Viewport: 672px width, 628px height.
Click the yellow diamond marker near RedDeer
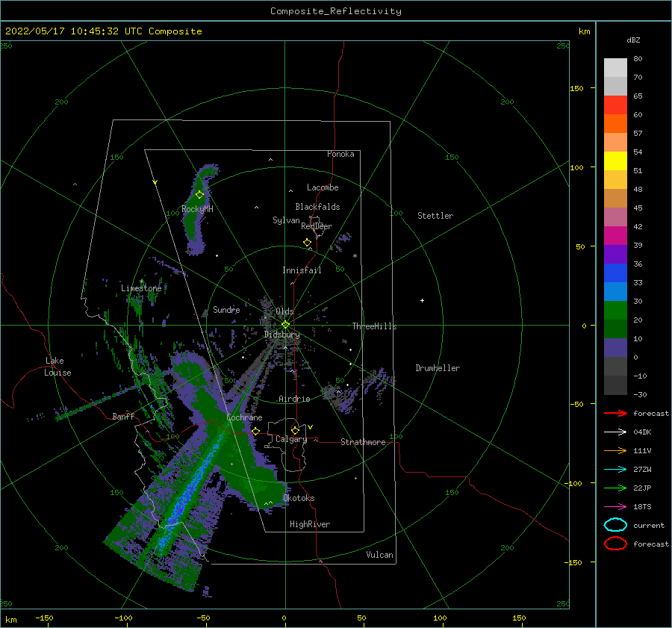click(307, 242)
